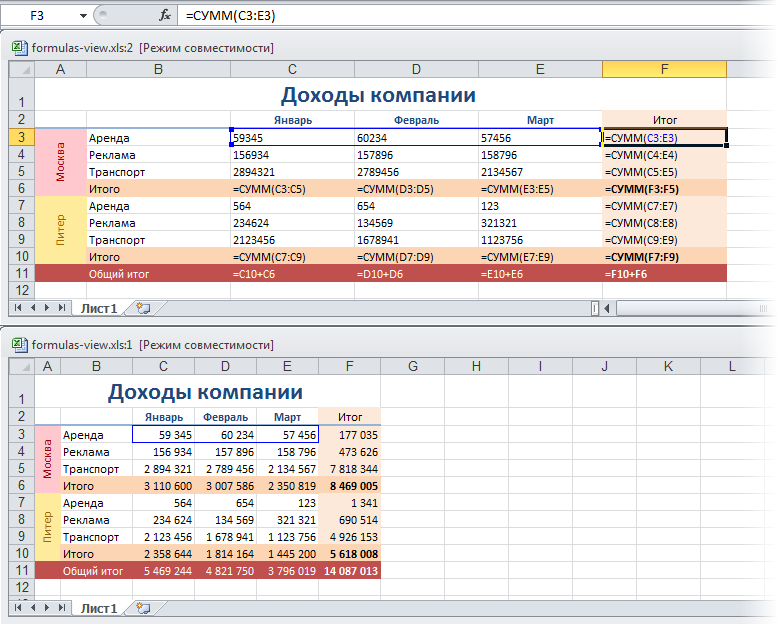This screenshot has height=625, width=778.
Task: Click the fx Insert Function icon
Action: 165,15
